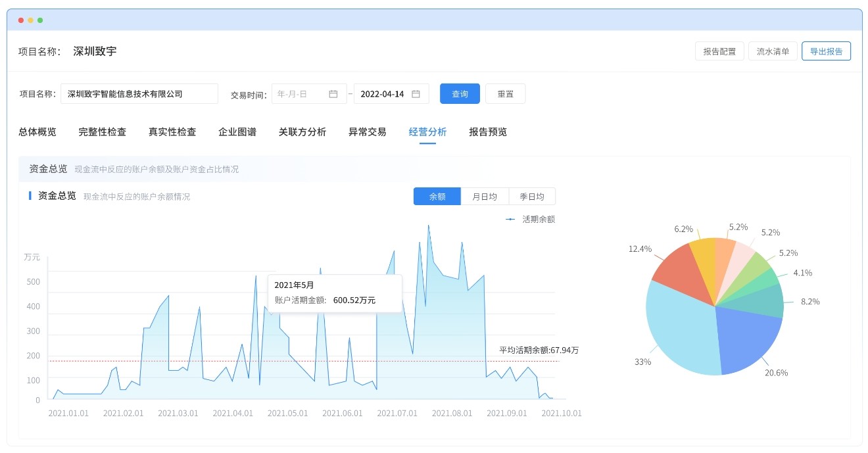868x453 pixels.
Task: Click the y-axis unit label 万元
Action: [x=32, y=258]
